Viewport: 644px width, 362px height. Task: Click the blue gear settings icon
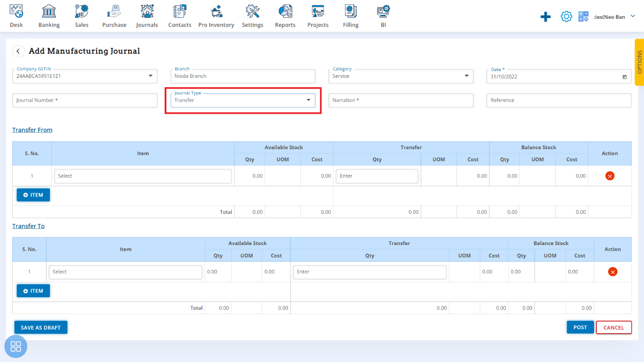(566, 17)
